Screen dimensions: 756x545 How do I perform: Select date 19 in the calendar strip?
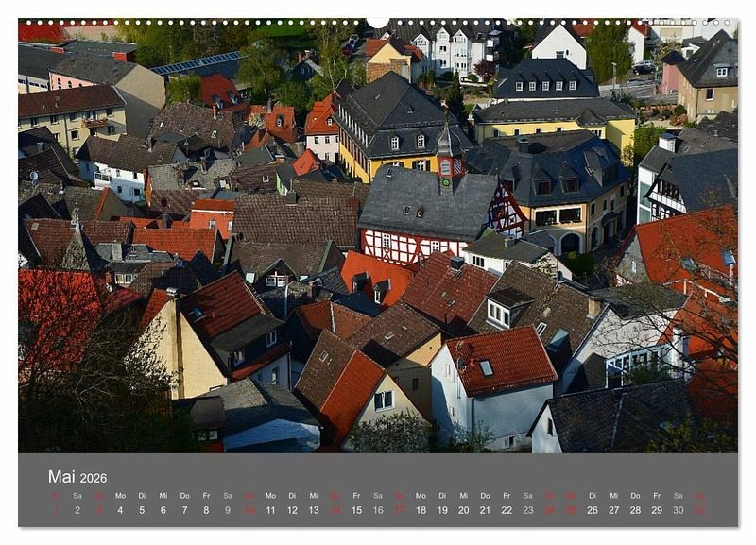click(442, 510)
